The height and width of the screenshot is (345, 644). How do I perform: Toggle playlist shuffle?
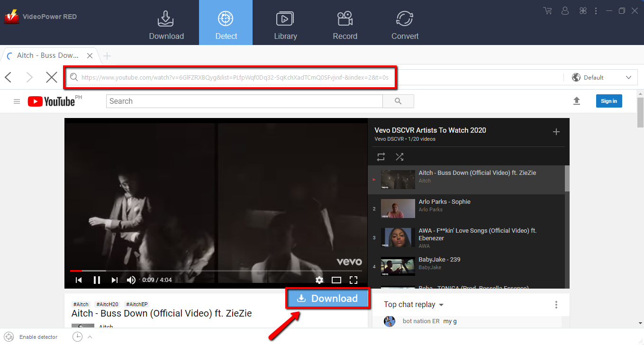point(399,157)
